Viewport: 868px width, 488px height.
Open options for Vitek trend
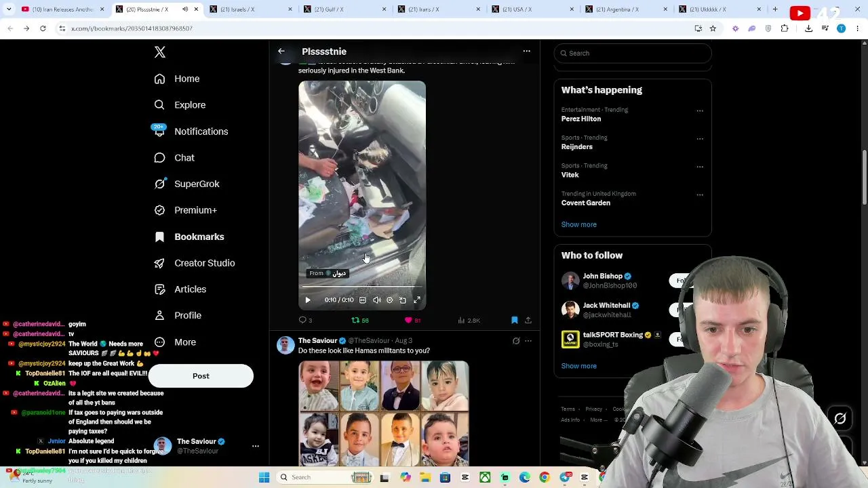[700, 167]
